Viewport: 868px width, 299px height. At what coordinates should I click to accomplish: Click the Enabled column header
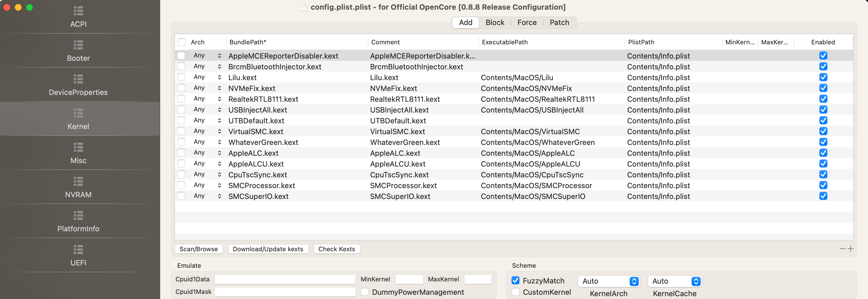823,42
